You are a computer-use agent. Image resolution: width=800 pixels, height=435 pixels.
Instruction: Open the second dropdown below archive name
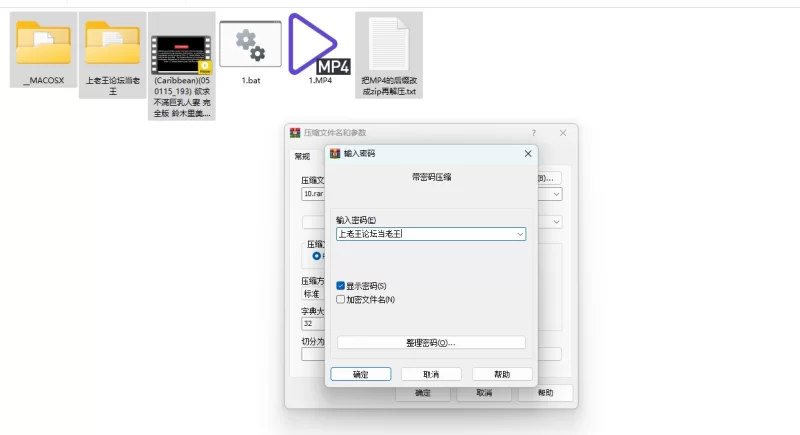(556, 222)
